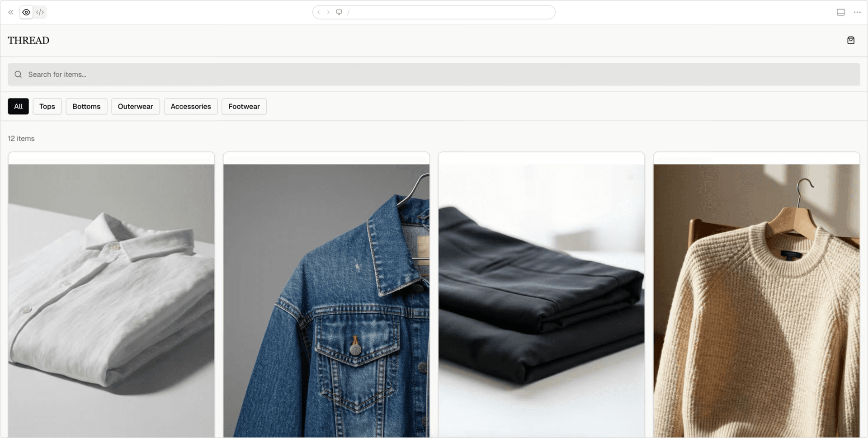Collapse the left sidebar with double chevron
This screenshot has height=438, width=868.
click(x=11, y=12)
